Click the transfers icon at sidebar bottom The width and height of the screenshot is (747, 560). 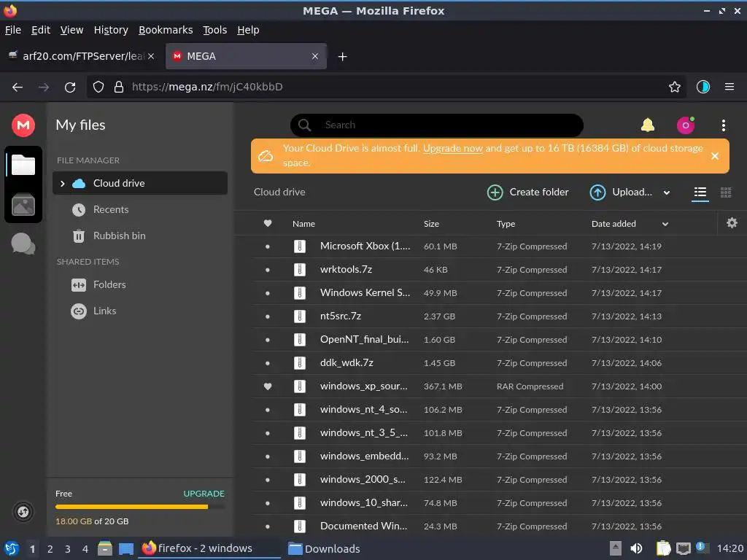click(23, 512)
